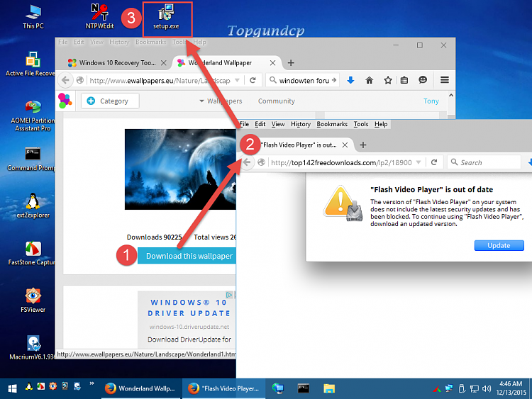Click Download this wallpaper button
The height and width of the screenshot is (399, 532).
point(187,256)
